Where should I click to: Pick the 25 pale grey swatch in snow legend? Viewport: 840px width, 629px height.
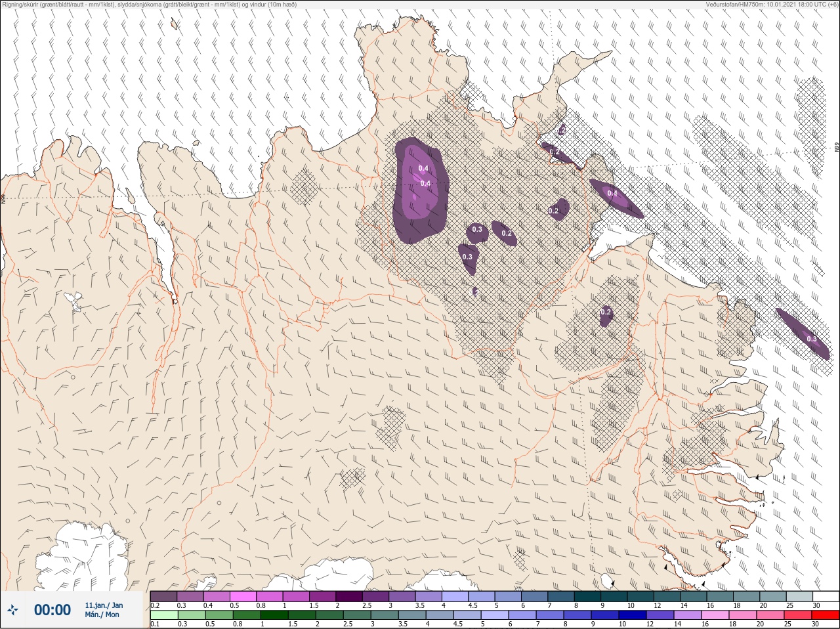pyautogui.click(x=799, y=596)
